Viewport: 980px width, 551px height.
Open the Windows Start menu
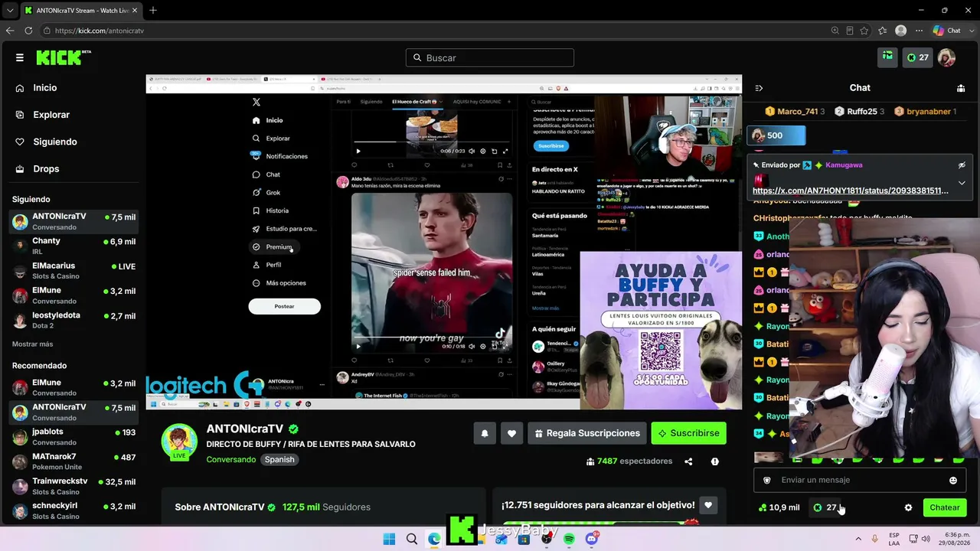(389, 539)
